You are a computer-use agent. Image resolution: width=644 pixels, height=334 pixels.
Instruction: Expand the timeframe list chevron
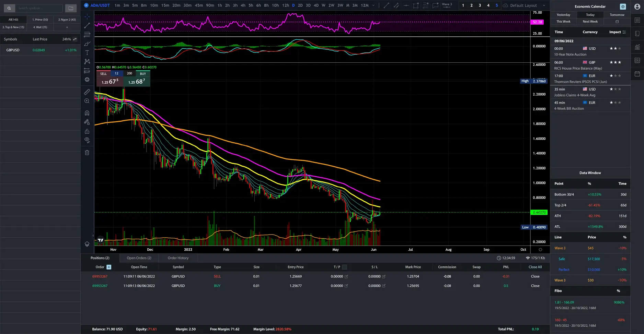[373, 5]
